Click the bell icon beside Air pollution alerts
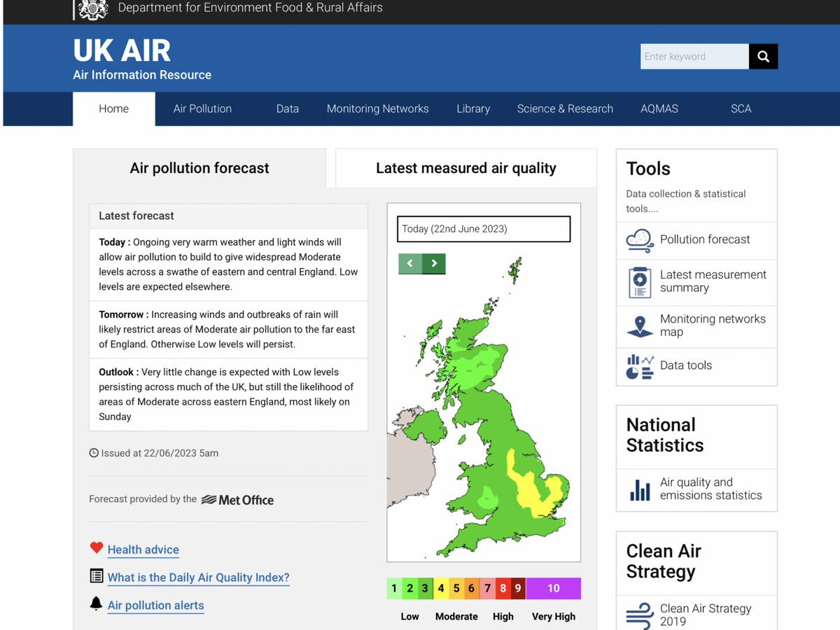The height and width of the screenshot is (630, 840). [94, 603]
